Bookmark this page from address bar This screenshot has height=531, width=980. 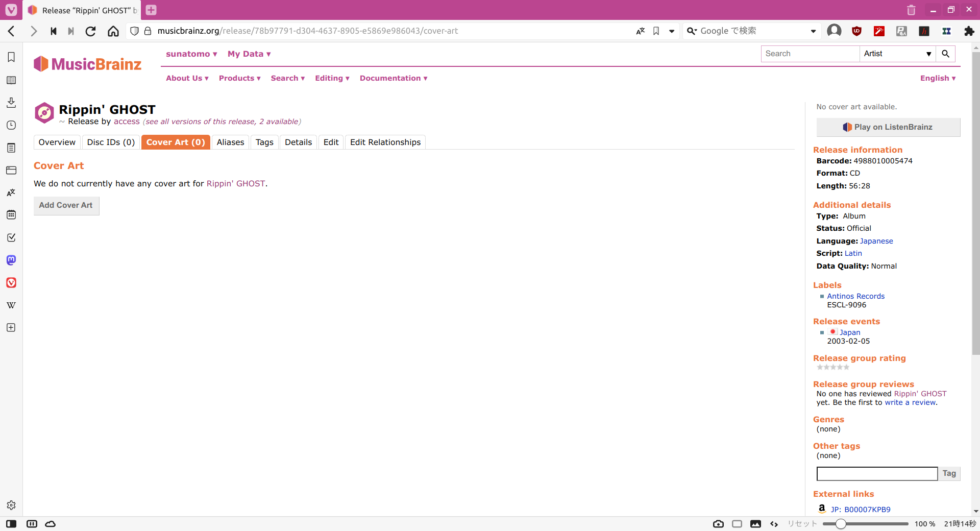656,31
